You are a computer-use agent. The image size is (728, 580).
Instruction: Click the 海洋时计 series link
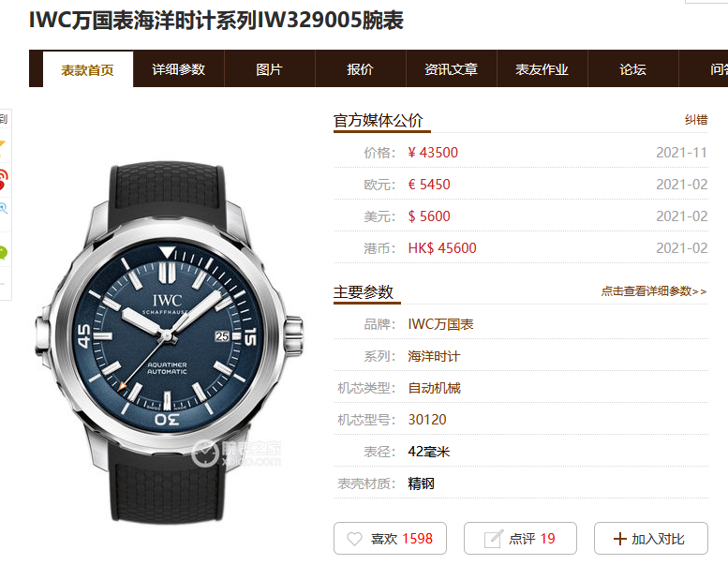click(434, 356)
